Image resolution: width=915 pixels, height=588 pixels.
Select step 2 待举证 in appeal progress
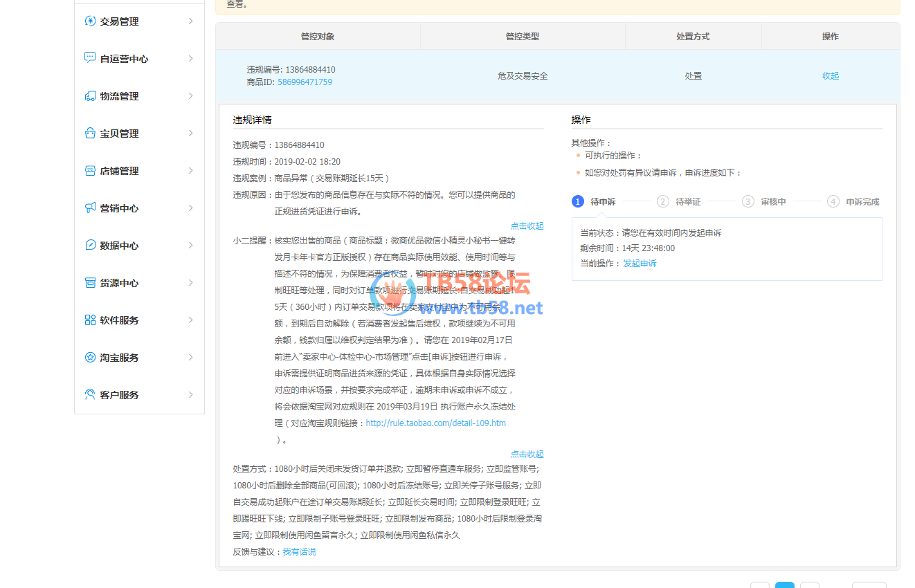[678, 202]
